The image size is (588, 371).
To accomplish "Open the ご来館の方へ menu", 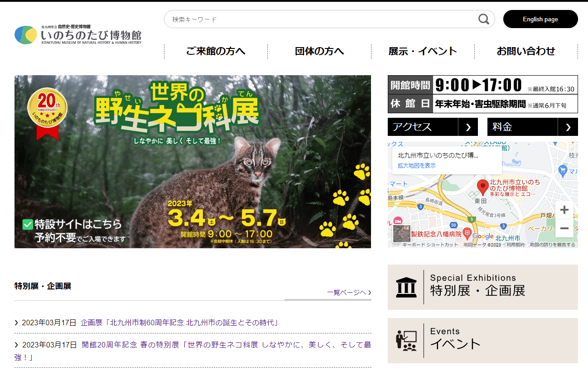I will (216, 51).
